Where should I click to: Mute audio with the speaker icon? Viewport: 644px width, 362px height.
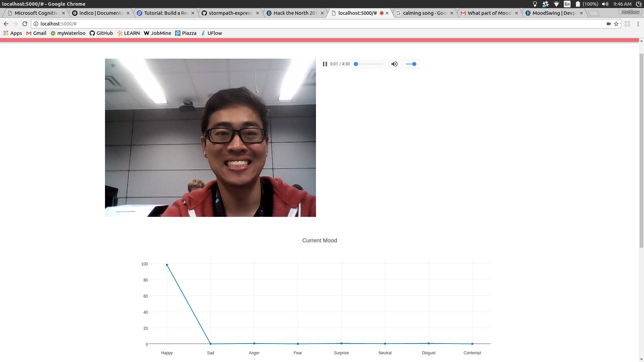[394, 64]
